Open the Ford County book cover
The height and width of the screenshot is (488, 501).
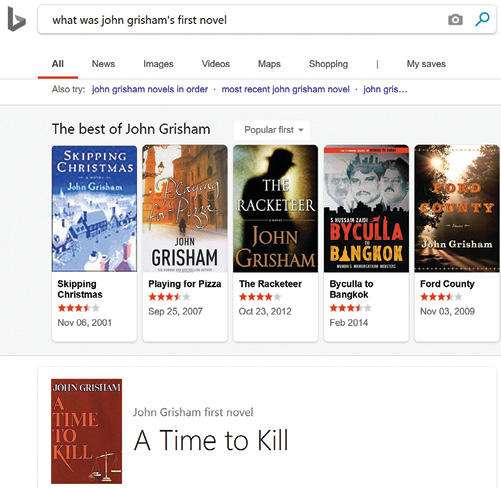coord(457,209)
